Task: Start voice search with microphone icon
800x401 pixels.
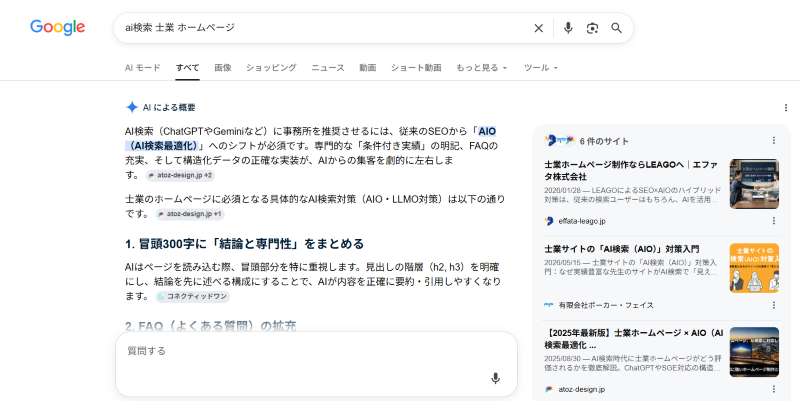Action: pyautogui.click(x=568, y=28)
